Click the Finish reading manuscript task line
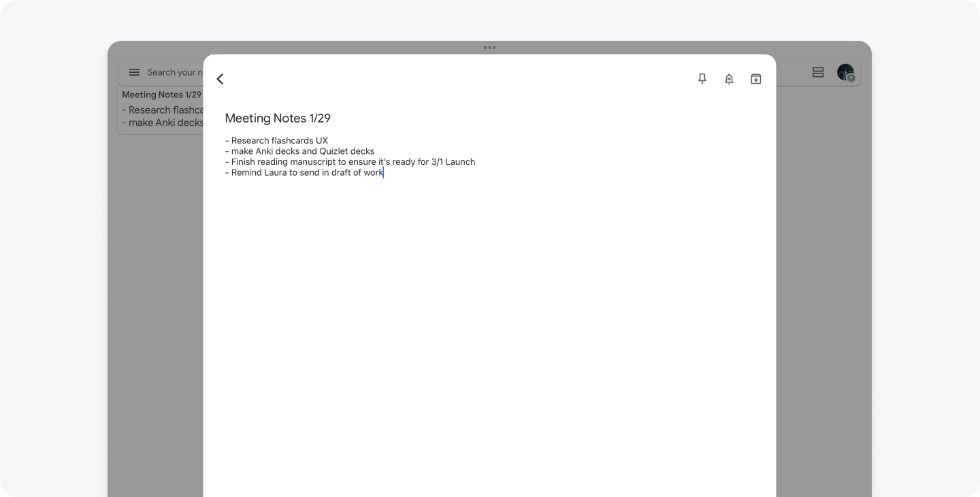The height and width of the screenshot is (497, 980). click(350, 162)
